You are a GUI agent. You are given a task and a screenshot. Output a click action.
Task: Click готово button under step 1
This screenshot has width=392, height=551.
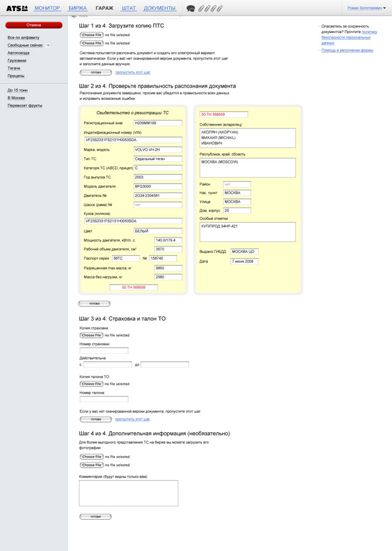[96, 72]
